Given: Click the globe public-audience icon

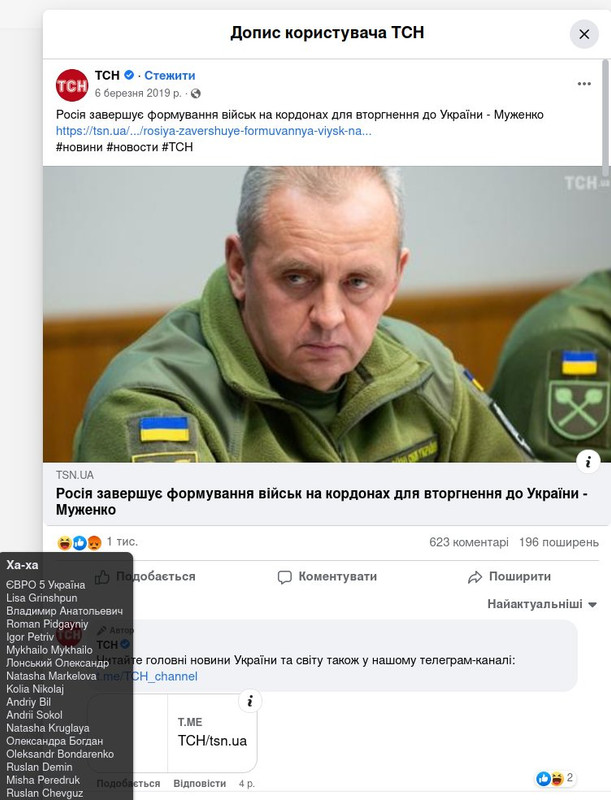Looking at the screenshot, I should pos(196,93).
